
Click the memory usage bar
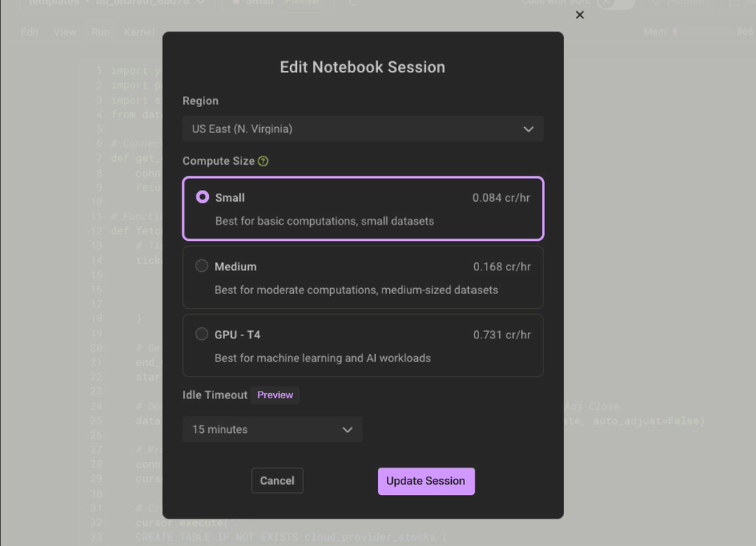[705, 32]
